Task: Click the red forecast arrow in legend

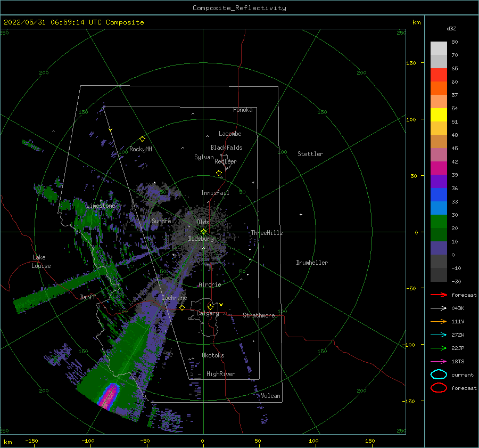Action: (439, 295)
